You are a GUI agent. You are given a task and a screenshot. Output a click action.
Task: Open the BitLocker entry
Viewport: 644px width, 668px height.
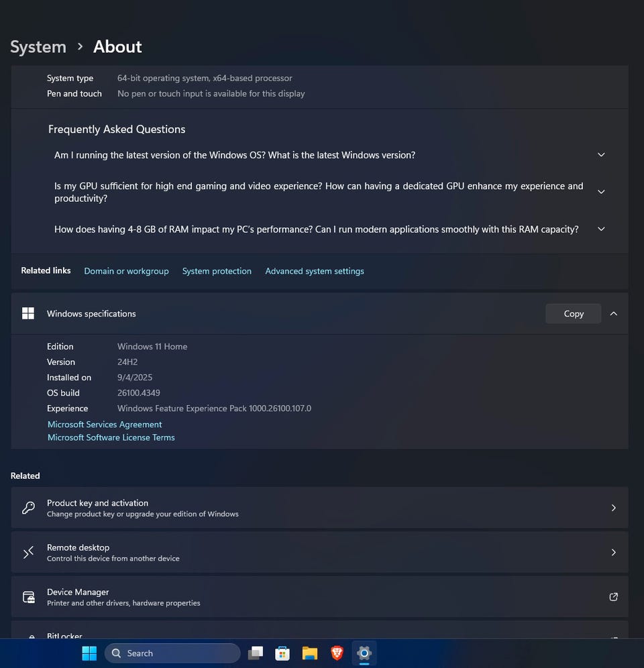[320, 630]
